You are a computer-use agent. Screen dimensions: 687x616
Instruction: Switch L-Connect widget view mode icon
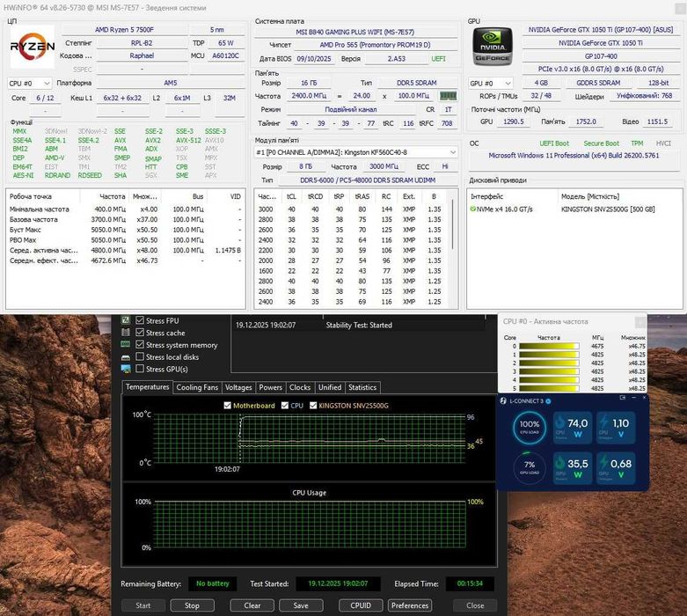pyautogui.click(x=622, y=397)
